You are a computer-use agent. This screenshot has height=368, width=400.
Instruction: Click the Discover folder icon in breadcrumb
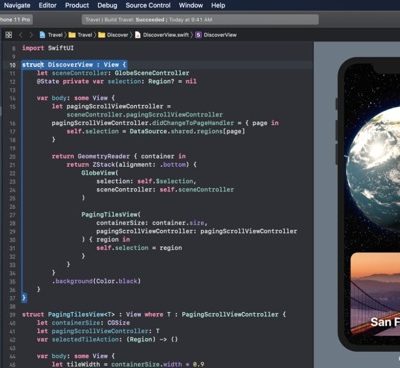point(102,35)
